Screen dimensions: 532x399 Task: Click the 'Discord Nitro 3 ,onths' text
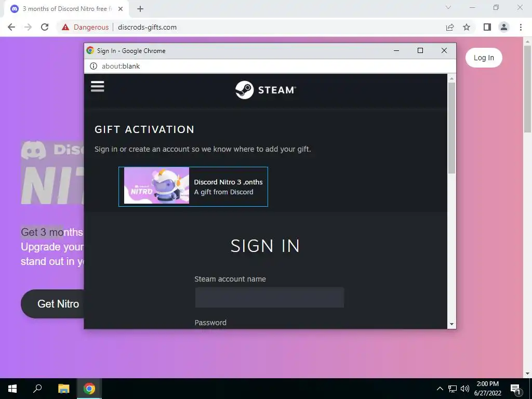[x=228, y=182]
